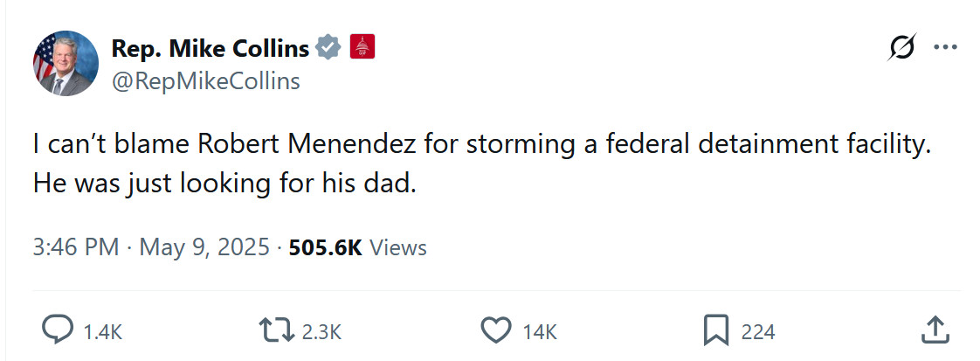Click the Grok slashed-circle icon
The image size is (980, 361).
[901, 49]
